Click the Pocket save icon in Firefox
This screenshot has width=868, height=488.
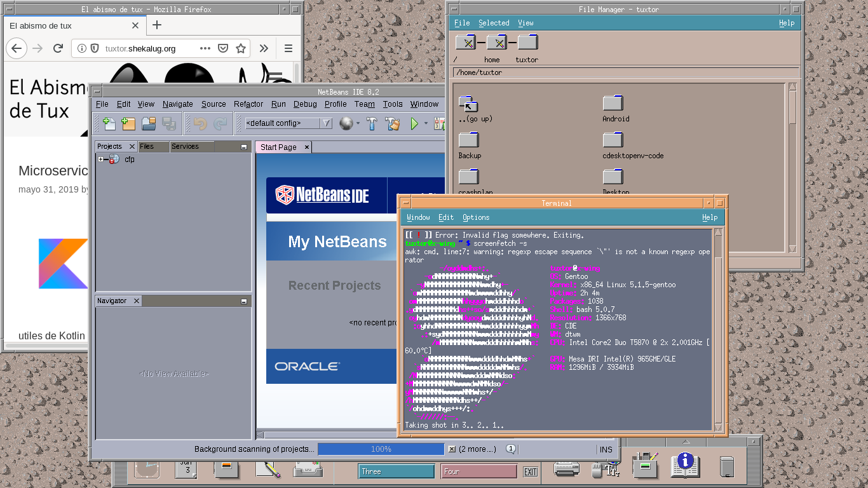pos(223,48)
